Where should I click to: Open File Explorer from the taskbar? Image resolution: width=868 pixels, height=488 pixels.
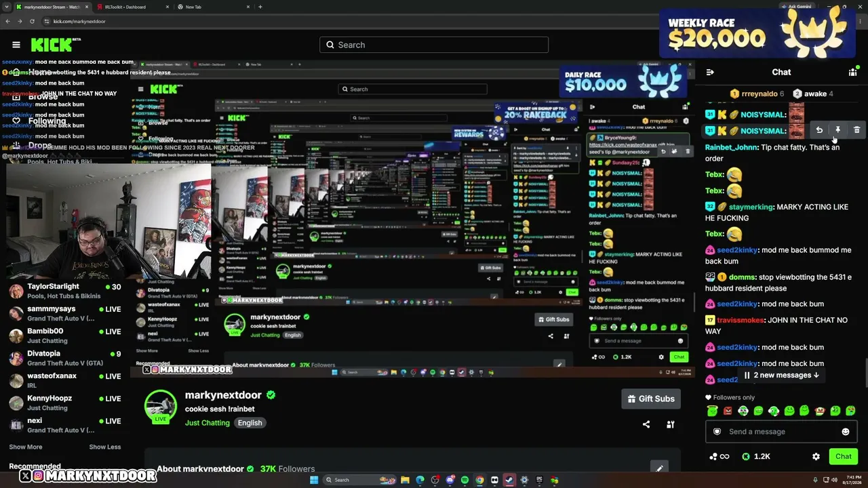point(405,481)
